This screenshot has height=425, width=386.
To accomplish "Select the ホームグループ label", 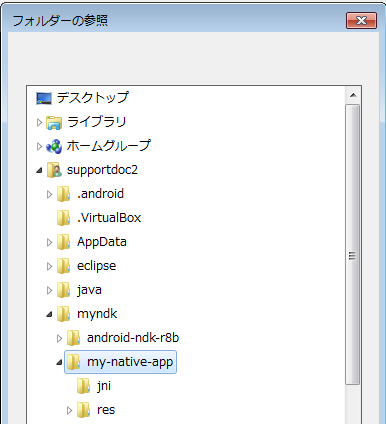I will [109, 146].
